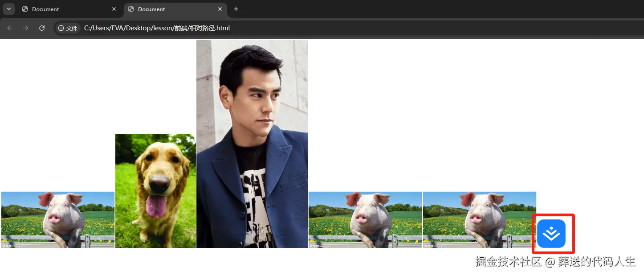Open the tab search chevron menu
The width and height of the screenshot is (644, 276).
pos(9,9)
